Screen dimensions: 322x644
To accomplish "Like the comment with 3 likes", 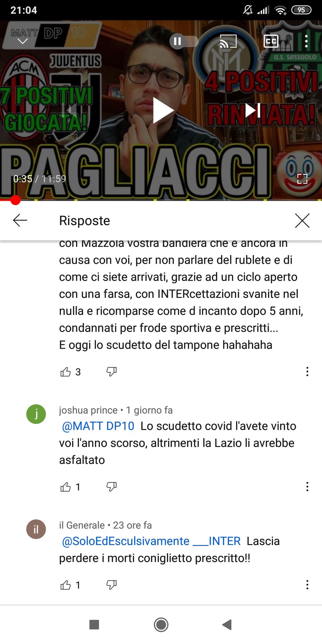I will tap(65, 372).
